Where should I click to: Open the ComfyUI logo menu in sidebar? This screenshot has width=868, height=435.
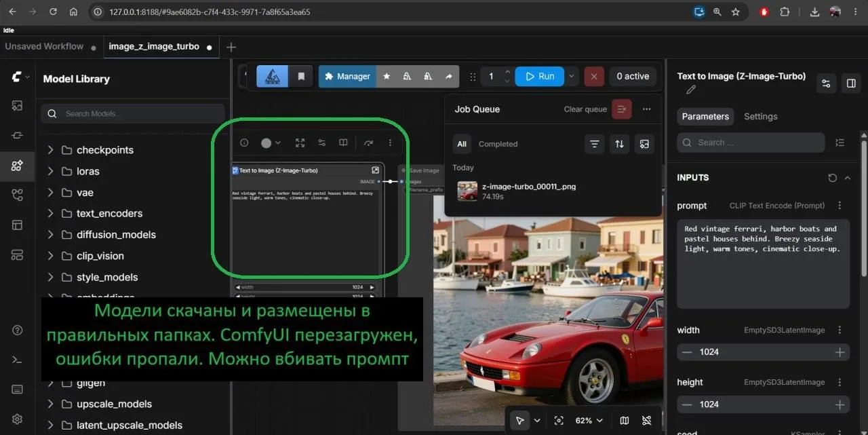[20, 77]
